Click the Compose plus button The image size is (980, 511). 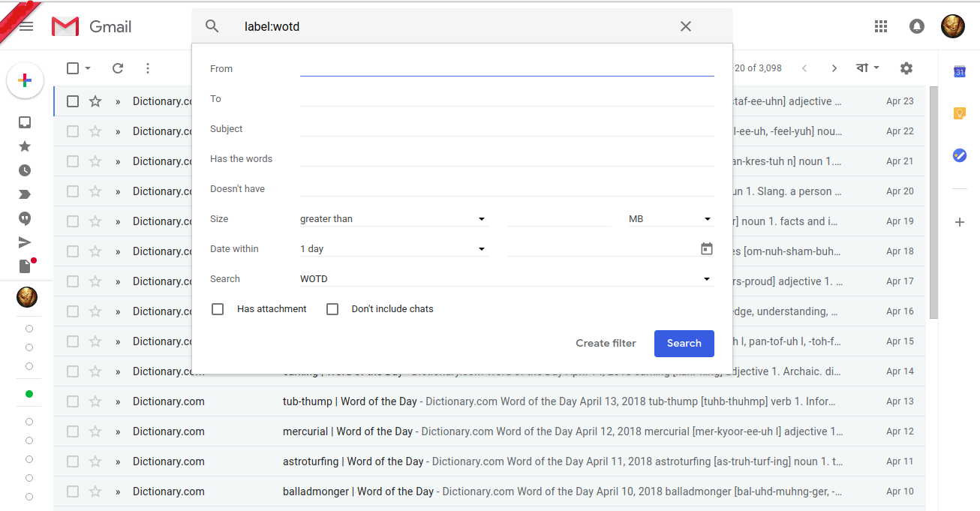(25, 80)
